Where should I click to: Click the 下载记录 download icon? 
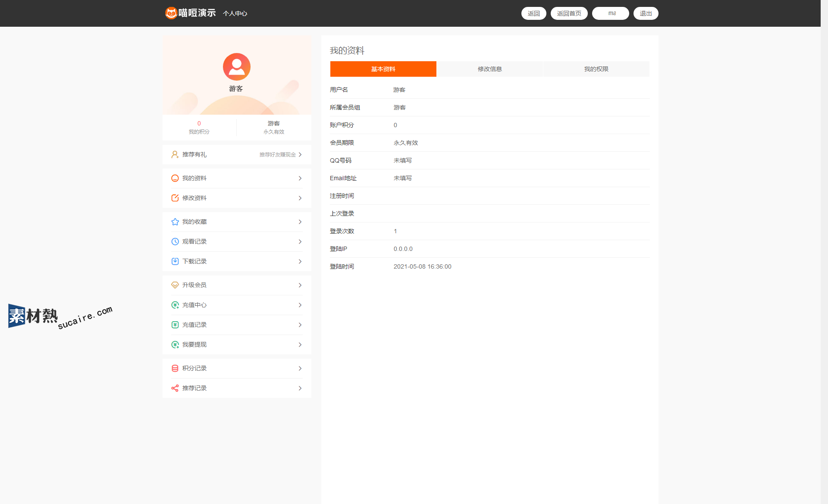click(x=175, y=261)
